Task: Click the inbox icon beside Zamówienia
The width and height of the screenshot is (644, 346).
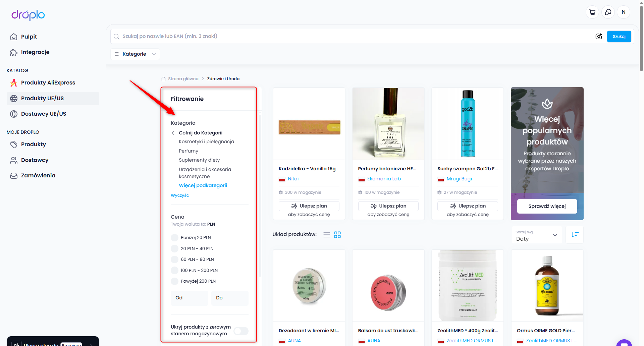Action: click(14, 176)
